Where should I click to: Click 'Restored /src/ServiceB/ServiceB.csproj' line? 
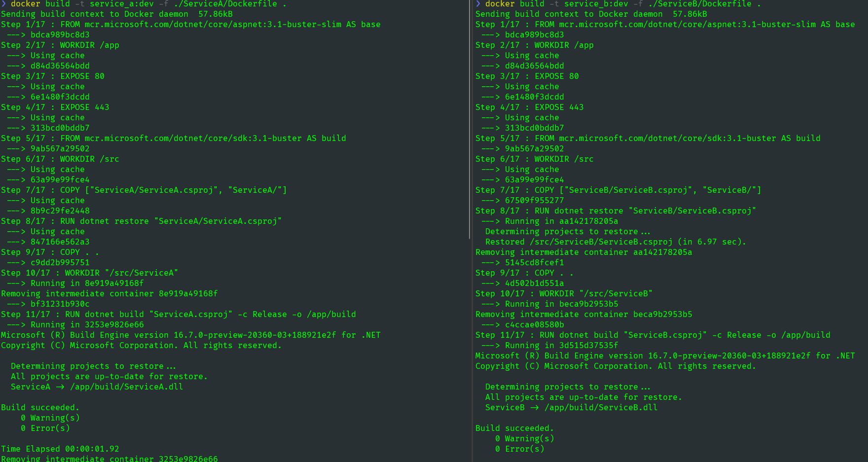616,242
